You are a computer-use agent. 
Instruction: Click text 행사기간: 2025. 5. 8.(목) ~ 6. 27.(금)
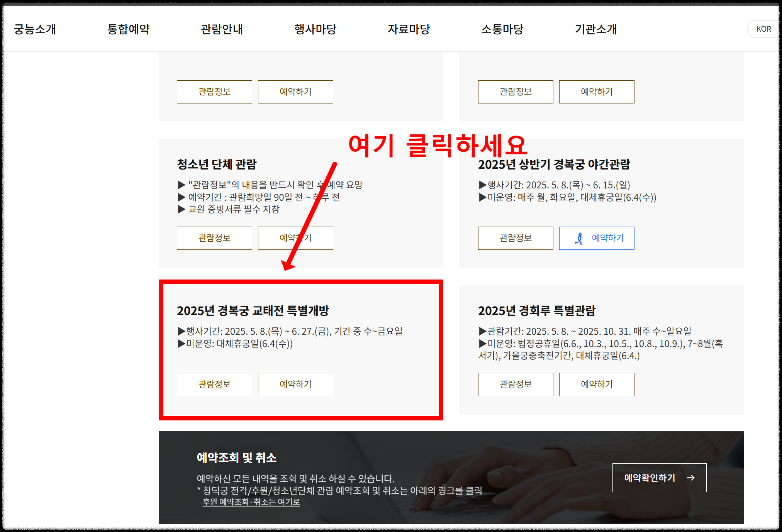[x=259, y=331]
